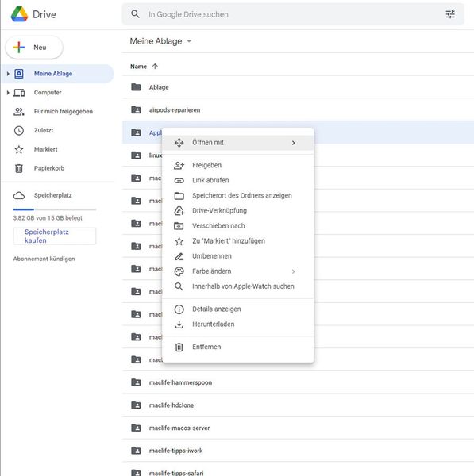Click Zu "Markiert" hinzufügen entry

click(238, 241)
